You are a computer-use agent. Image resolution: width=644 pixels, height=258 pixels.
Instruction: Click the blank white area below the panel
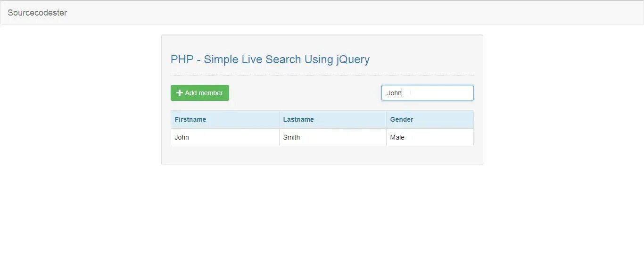[x=322, y=212]
